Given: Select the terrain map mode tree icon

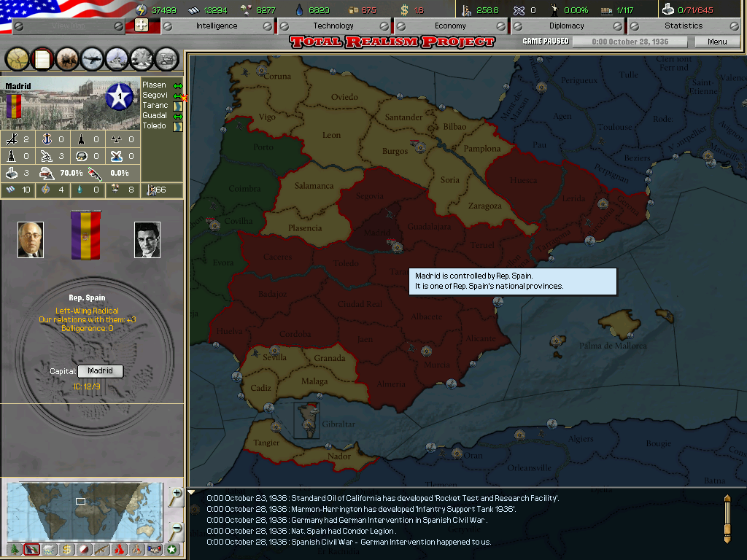Looking at the screenshot, I should coord(15,551).
